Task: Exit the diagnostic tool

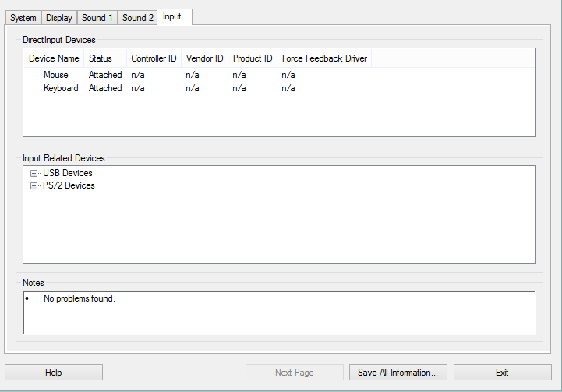Action: [x=503, y=373]
